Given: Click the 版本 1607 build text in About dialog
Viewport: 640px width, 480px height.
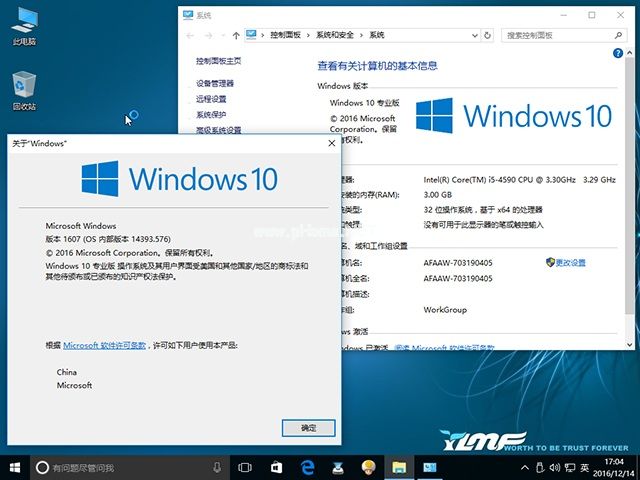Looking at the screenshot, I should tap(108, 239).
